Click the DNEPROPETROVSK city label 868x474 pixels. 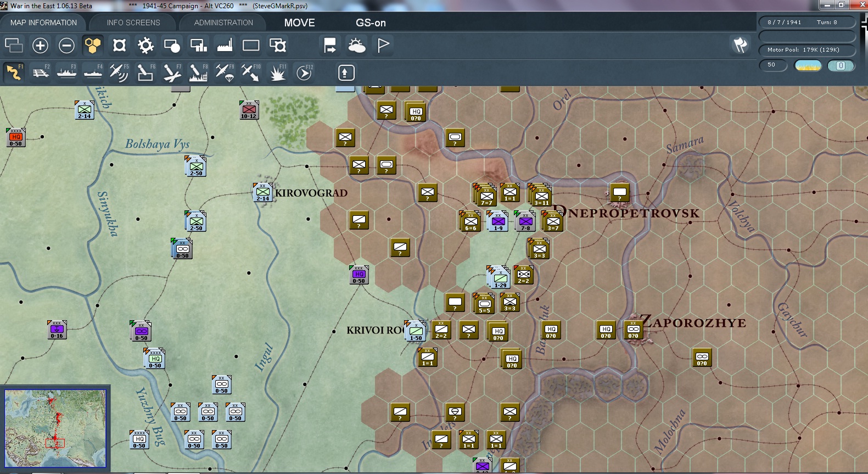click(x=627, y=213)
